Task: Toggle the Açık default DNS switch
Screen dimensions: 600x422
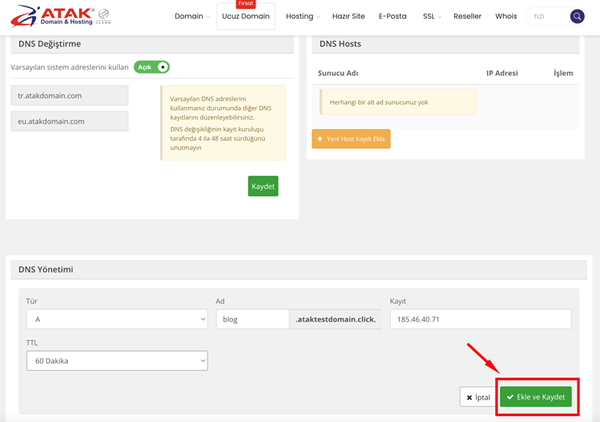Action: pos(152,67)
